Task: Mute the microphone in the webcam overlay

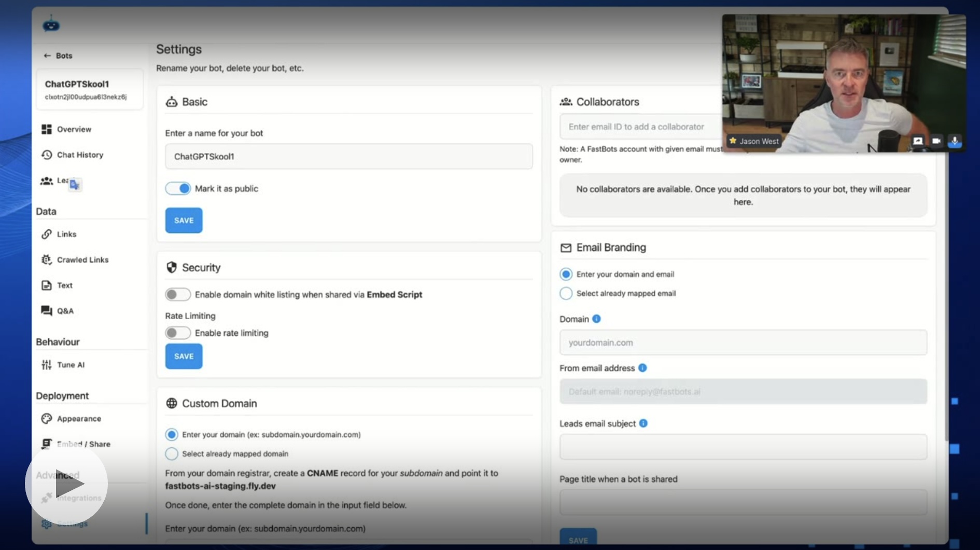Action: pyautogui.click(x=955, y=141)
